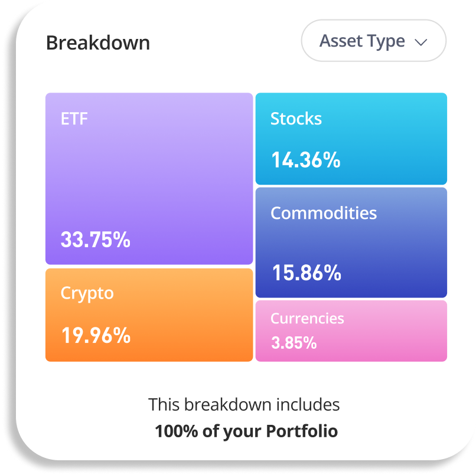Click the chevron arrow beside Asset Type
Screen dimensions: 476x475
click(420, 42)
